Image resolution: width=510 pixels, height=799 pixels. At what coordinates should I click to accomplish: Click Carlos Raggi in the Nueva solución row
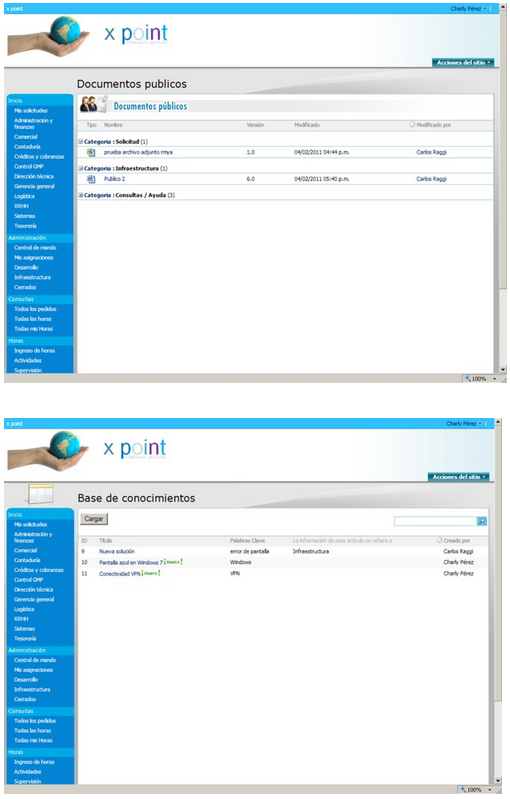(x=459, y=551)
